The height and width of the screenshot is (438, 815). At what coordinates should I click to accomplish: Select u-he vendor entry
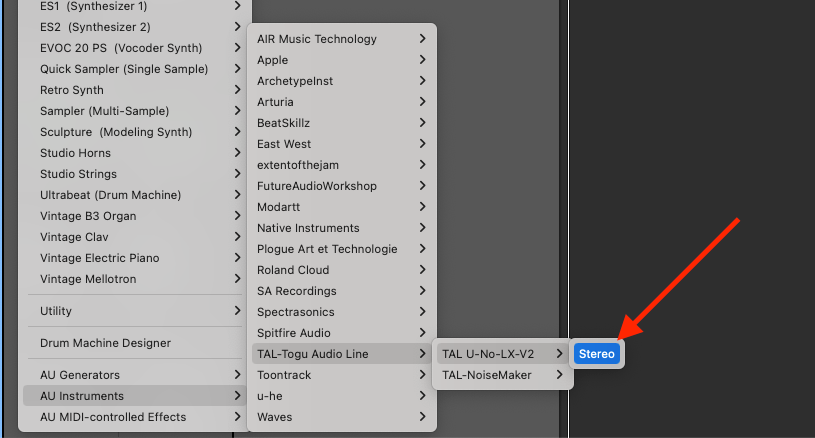coord(341,396)
